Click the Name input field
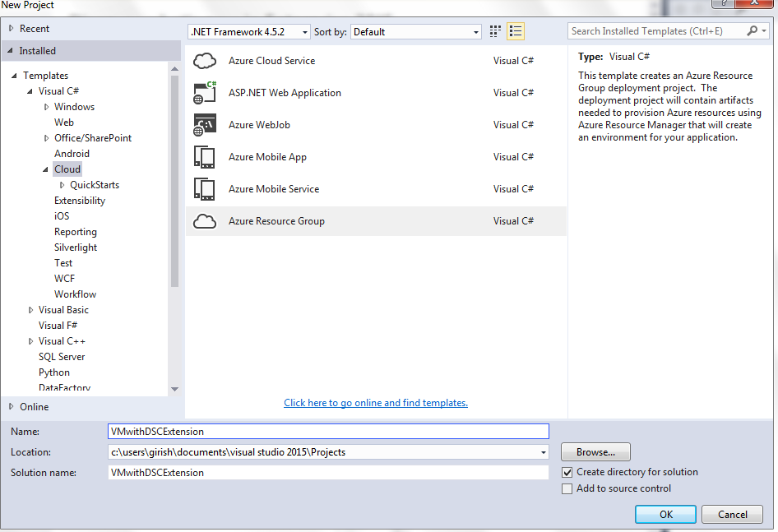778x532 pixels. pos(328,431)
